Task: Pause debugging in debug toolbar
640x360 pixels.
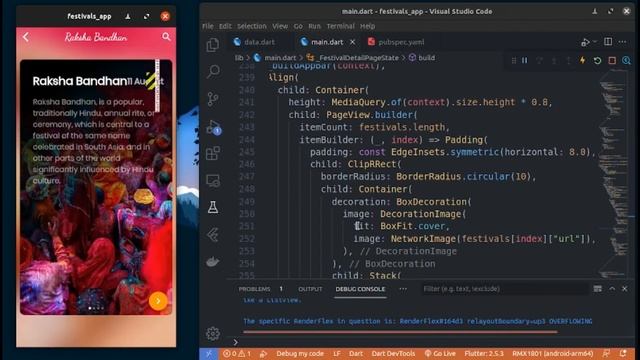Action: pyautogui.click(x=524, y=60)
